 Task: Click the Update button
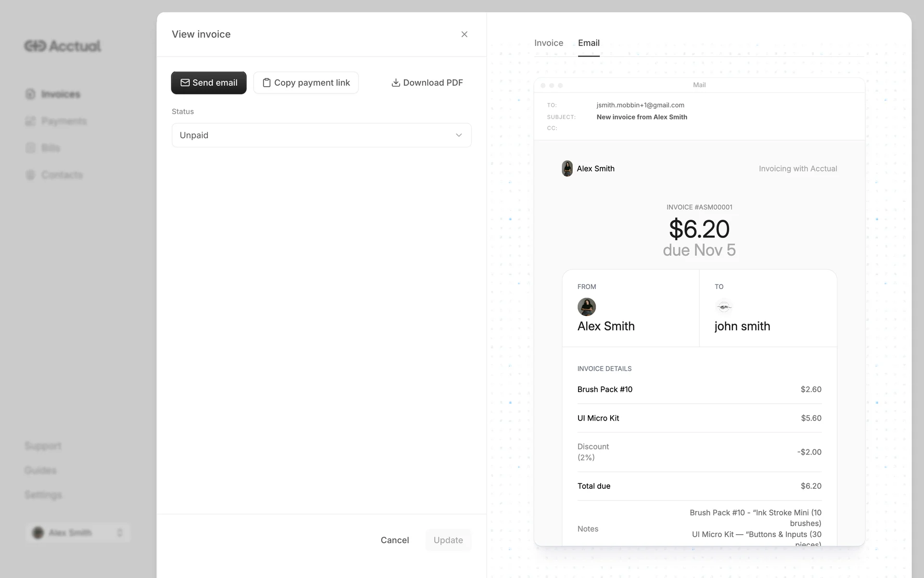coord(448,540)
